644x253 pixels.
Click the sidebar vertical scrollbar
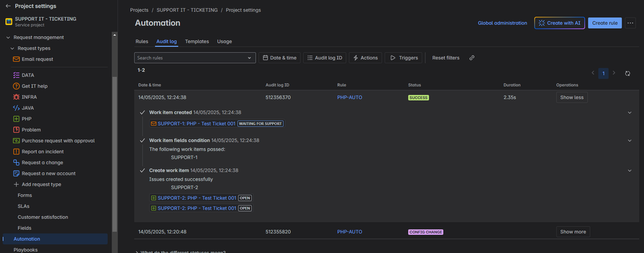115,154
